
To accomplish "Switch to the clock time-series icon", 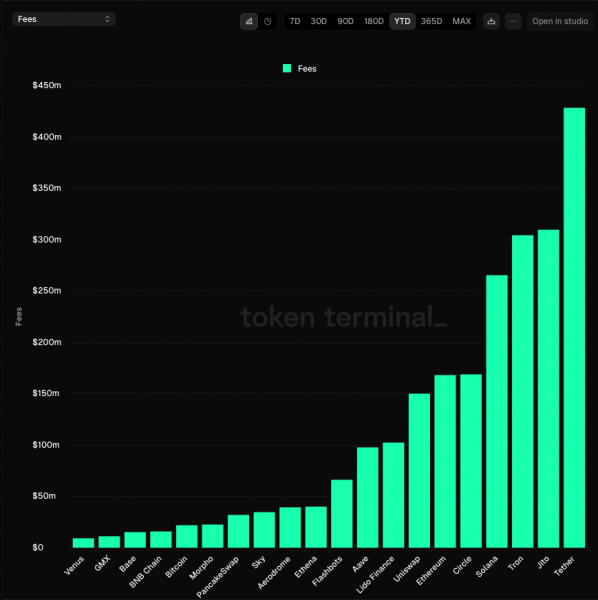I will pos(267,21).
